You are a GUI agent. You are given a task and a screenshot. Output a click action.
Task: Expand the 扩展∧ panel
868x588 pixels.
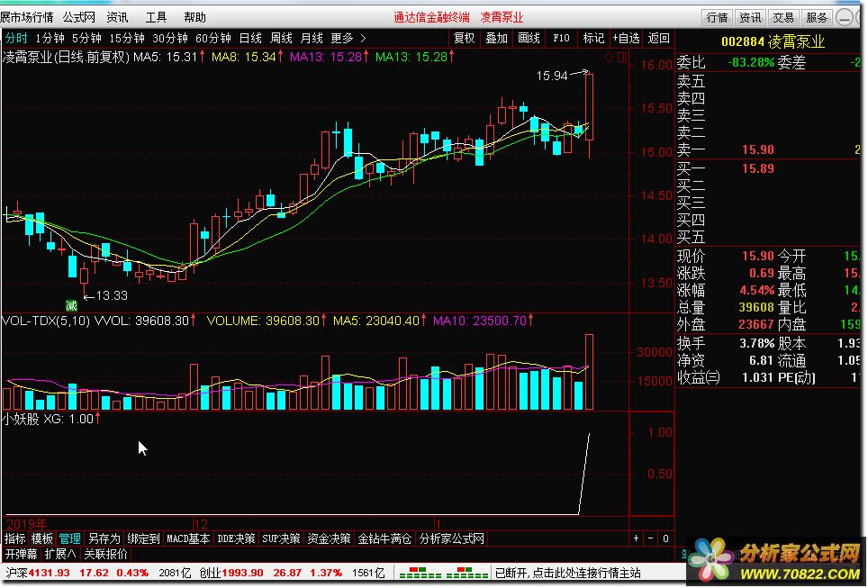[x=60, y=554]
